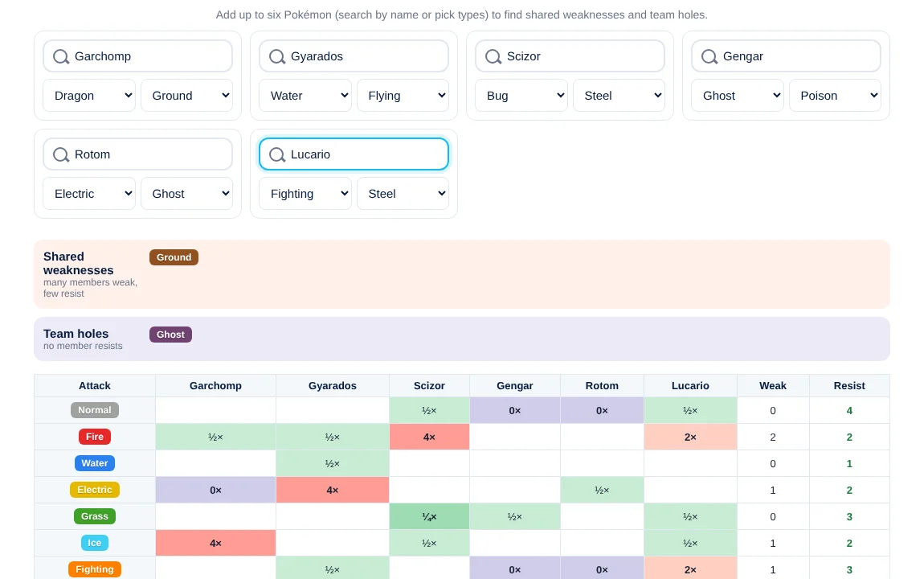The image size is (924, 579).
Task: Open Lucario's Steel type dropdown
Action: point(403,193)
